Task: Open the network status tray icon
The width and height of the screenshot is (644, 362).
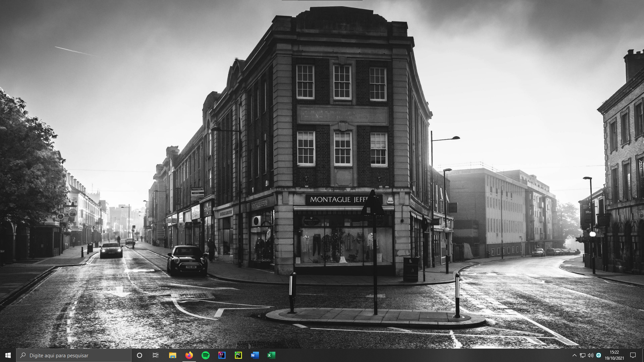Action: point(583,355)
